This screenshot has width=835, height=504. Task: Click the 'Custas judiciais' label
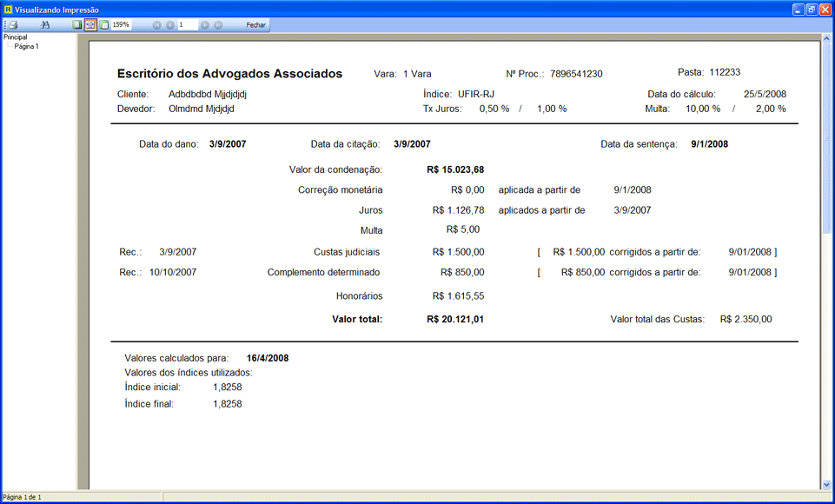(x=347, y=253)
